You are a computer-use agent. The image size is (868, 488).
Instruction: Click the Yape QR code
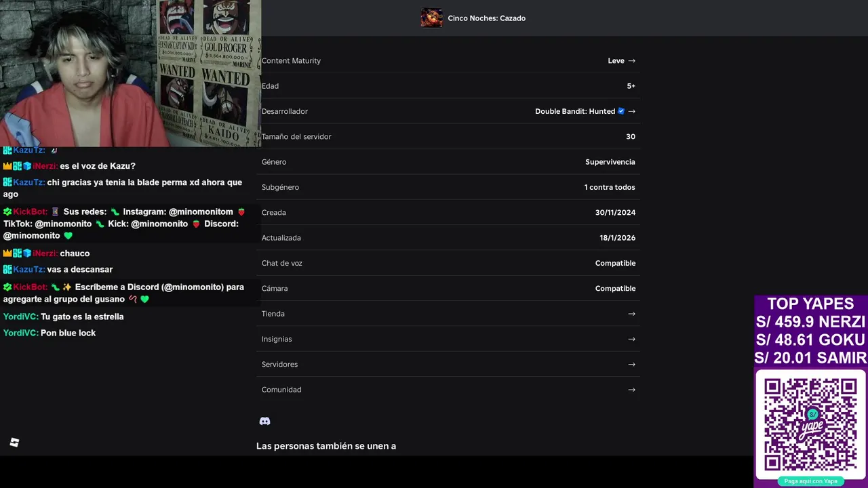coord(810,424)
